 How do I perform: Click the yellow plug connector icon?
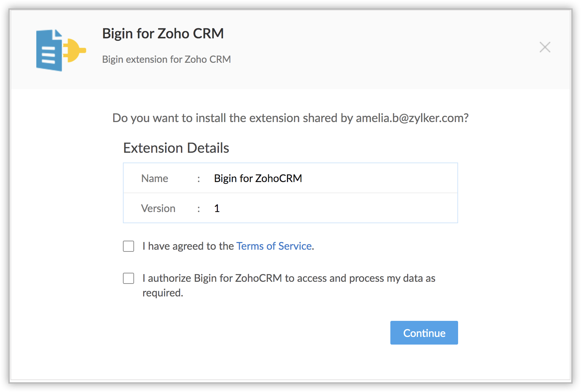pyautogui.click(x=74, y=50)
